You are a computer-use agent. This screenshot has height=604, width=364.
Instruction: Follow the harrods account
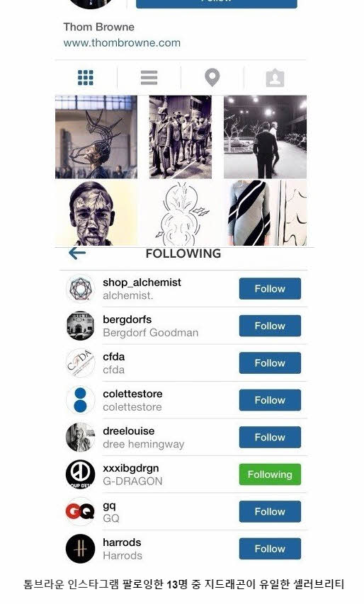[270, 549]
